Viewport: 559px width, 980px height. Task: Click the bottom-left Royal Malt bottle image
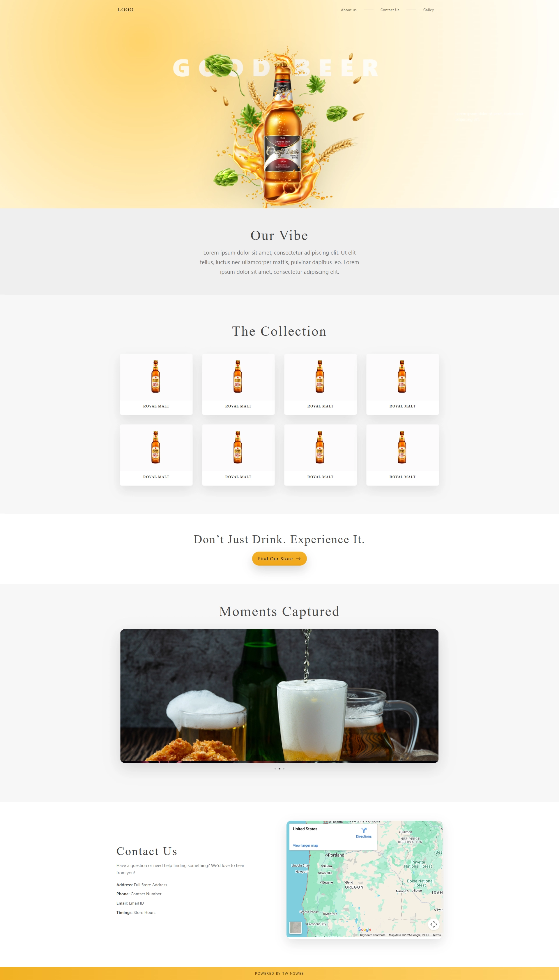[155, 447]
